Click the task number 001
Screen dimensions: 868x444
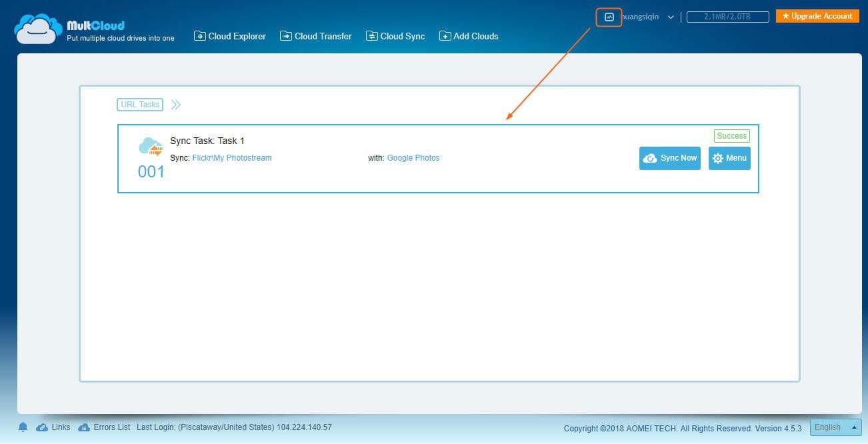[x=151, y=172]
